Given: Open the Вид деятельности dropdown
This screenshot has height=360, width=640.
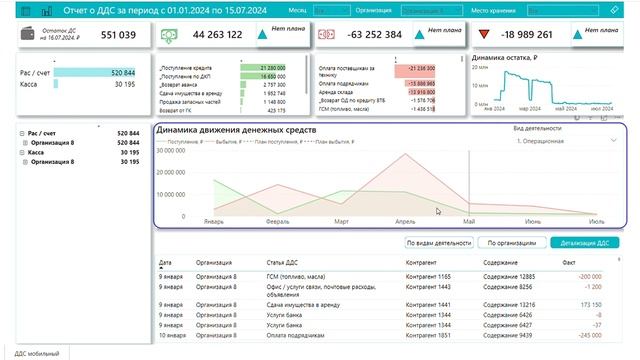Looking at the screenshot, I should 567,141.
